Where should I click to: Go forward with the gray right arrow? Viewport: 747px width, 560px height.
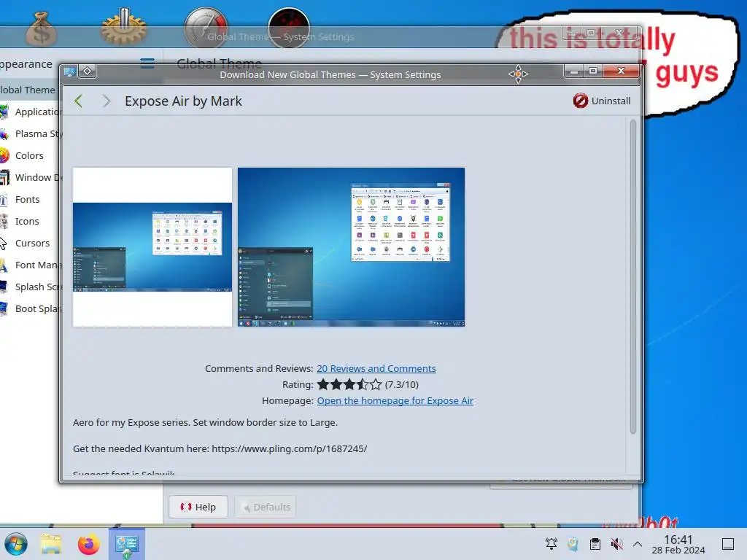(107, 101)
